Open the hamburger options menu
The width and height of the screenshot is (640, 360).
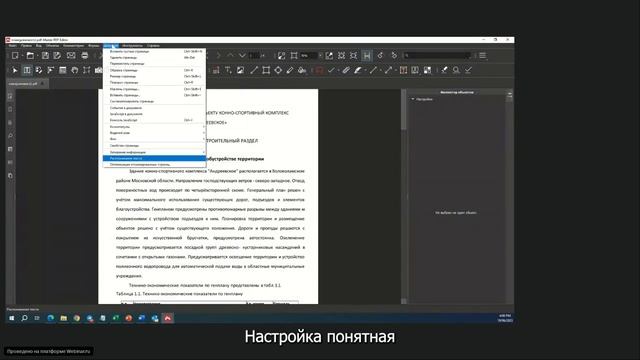pyautogui.click(x=483, y=56)
